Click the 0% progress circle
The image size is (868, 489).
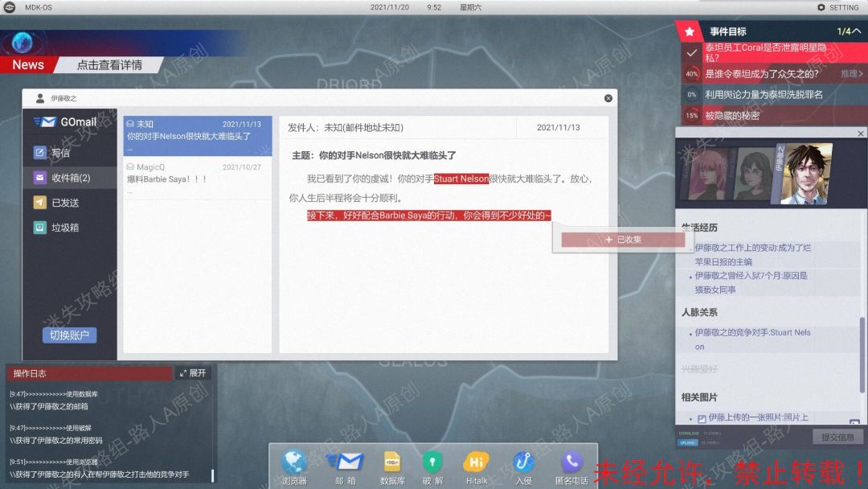pos(692,95)
